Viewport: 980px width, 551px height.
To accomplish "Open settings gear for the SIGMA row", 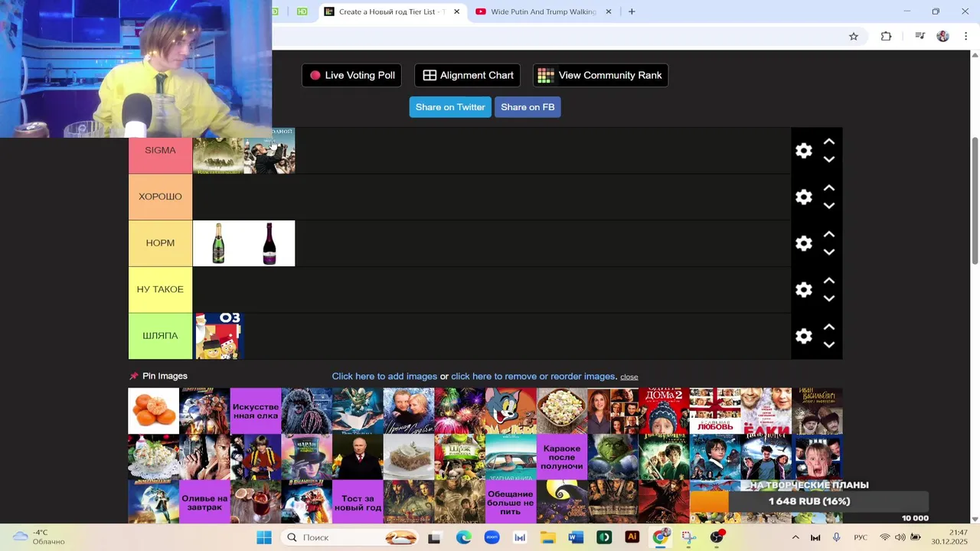I will pos(803,151).
